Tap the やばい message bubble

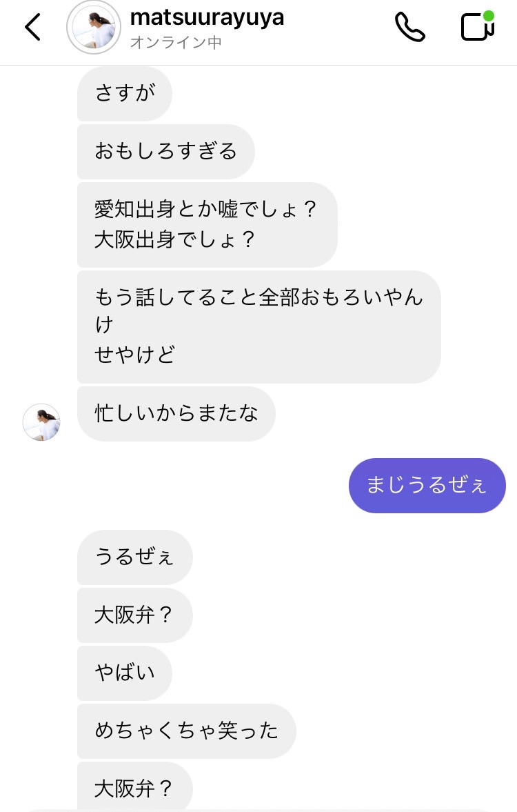coord(124,673)
